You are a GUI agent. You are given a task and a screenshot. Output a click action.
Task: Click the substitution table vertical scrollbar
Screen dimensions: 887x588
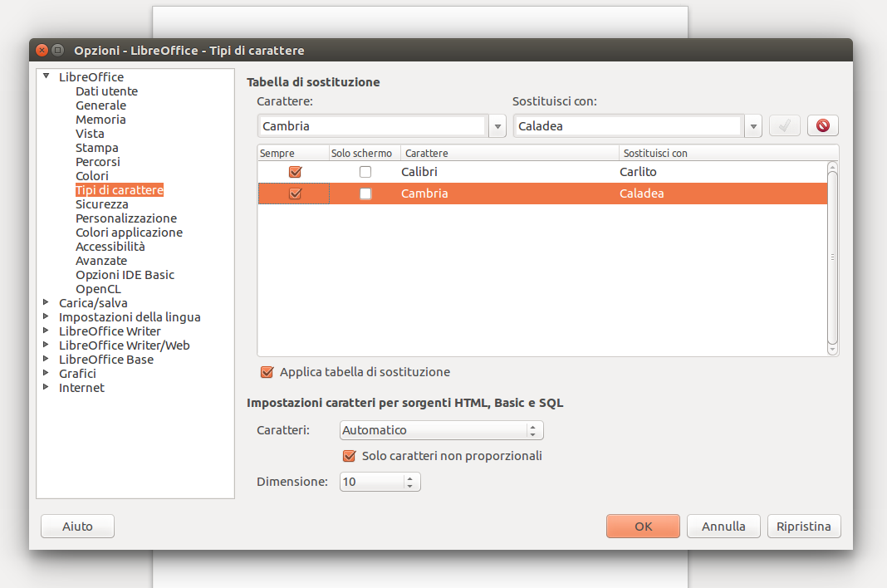tap(832, 258)
